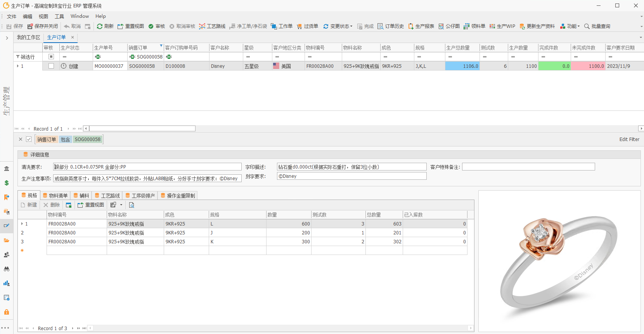Open the 工具 menu
The height and width of the screenshot is (334, 644).
click(59, 16)
